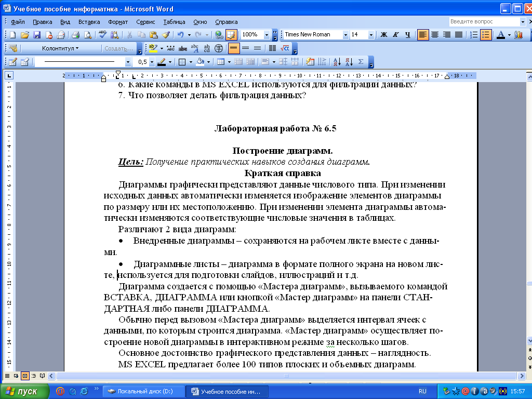Switch to Print Layout view button

coord(25,376)
